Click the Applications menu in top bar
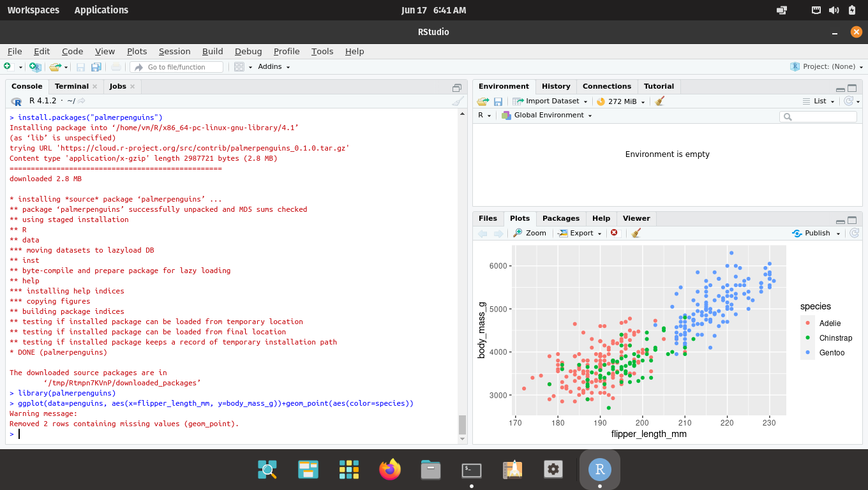The height and width of the screenshot is (490, 868). point(101,10)
